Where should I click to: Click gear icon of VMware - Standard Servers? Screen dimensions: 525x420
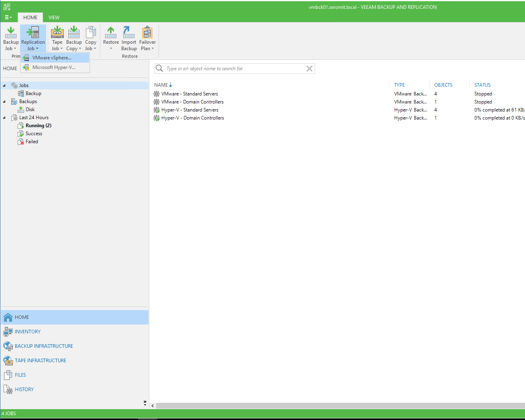click(157, 94)
